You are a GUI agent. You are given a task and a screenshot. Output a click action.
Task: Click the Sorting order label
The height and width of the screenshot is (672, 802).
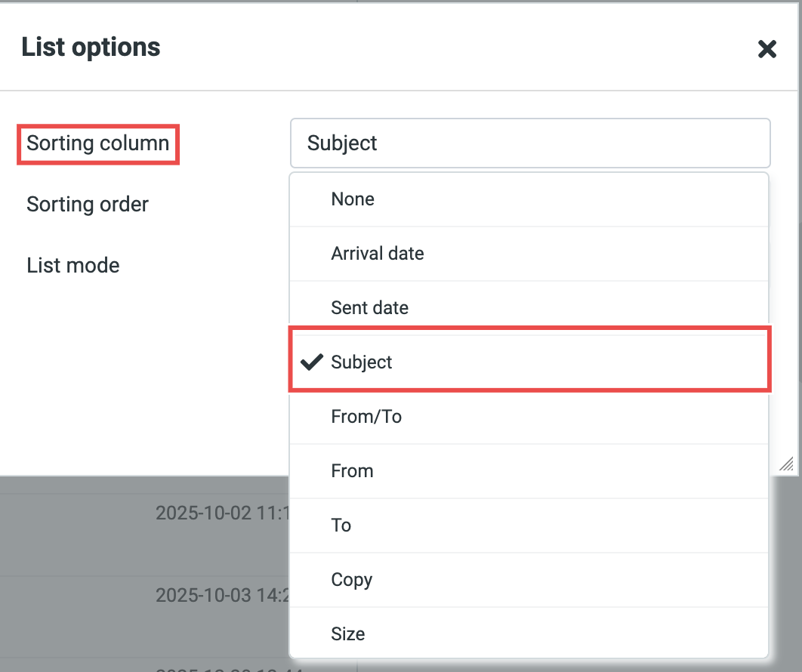pos(88,205)
